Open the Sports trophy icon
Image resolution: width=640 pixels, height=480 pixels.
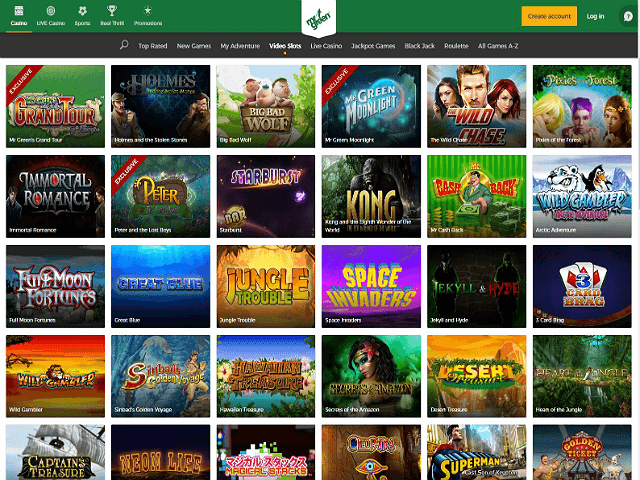(x=84, y=14)
